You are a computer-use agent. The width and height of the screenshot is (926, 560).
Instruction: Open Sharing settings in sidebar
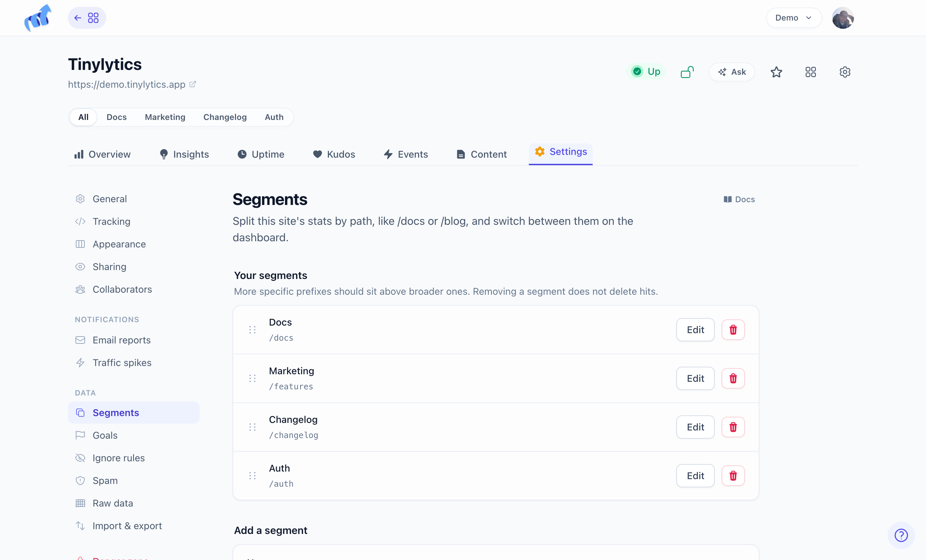point(134,267)
